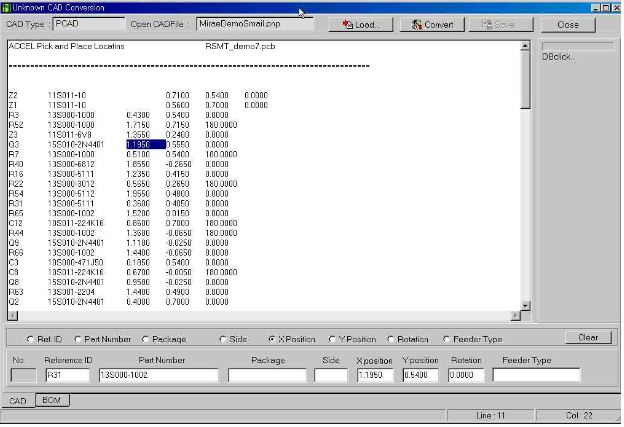Switch to the BOM tab
This screenshot has width=624, height=427.
pos(52,400)
